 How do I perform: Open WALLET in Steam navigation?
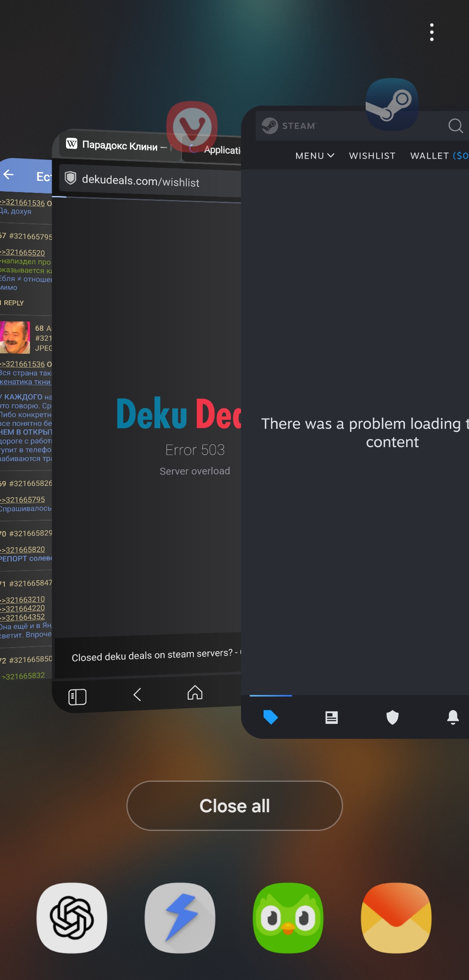(x=439, y=156)
